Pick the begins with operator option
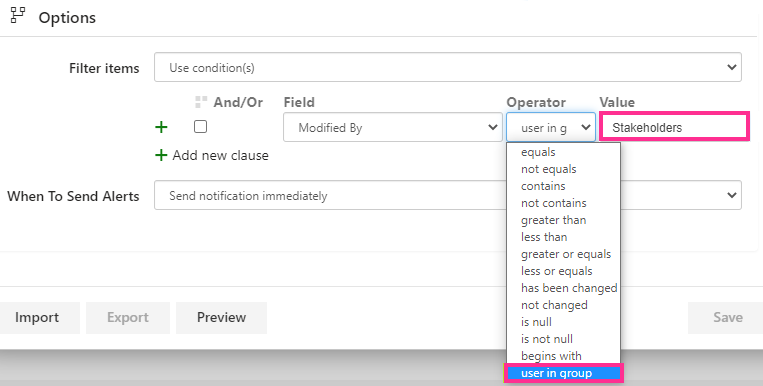This screenshot has width=763, height=386. [x=563, y=356]
